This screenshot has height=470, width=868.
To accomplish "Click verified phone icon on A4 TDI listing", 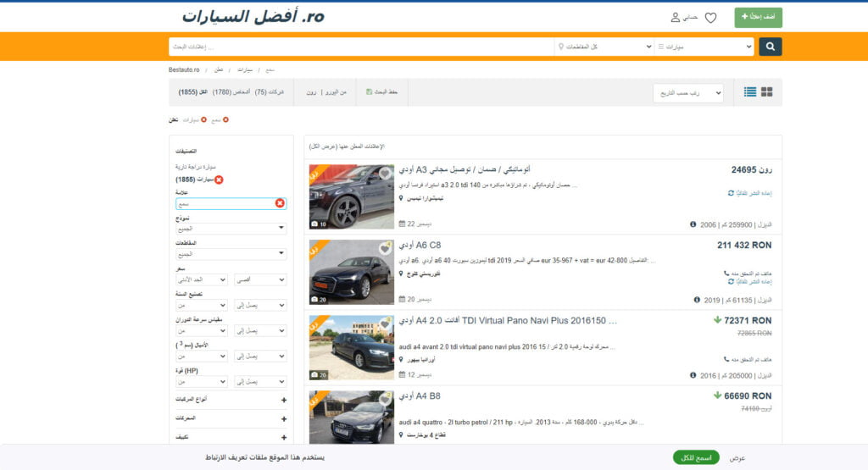I will point(726,359).
